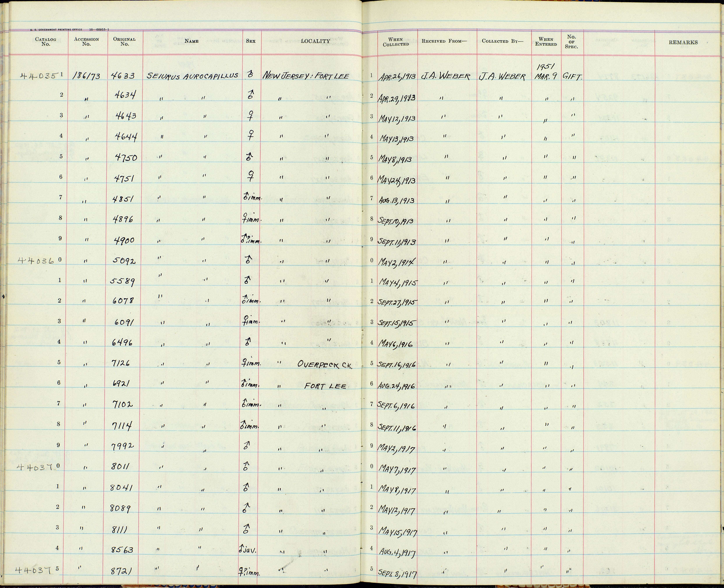724x588 pixels.
Task: Click original number 8721
Action: tap(121, 571)
